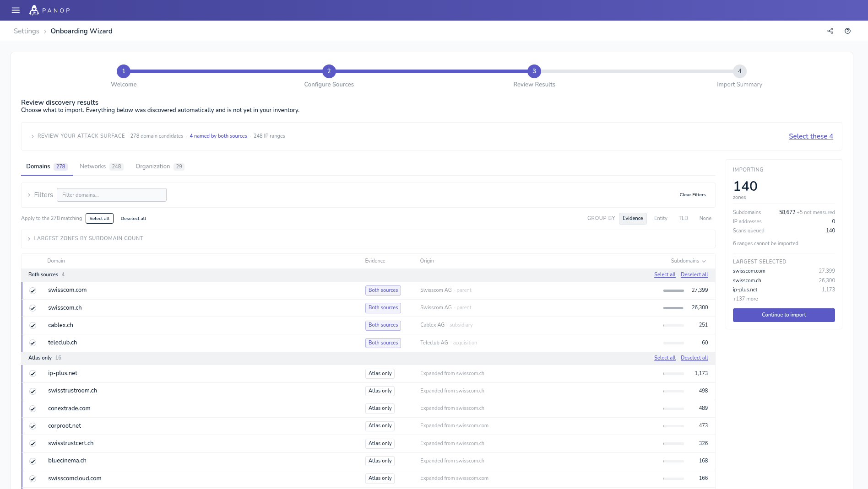Click the share icon in header
This screenshot has width=868, height=489.
point(830,31)
